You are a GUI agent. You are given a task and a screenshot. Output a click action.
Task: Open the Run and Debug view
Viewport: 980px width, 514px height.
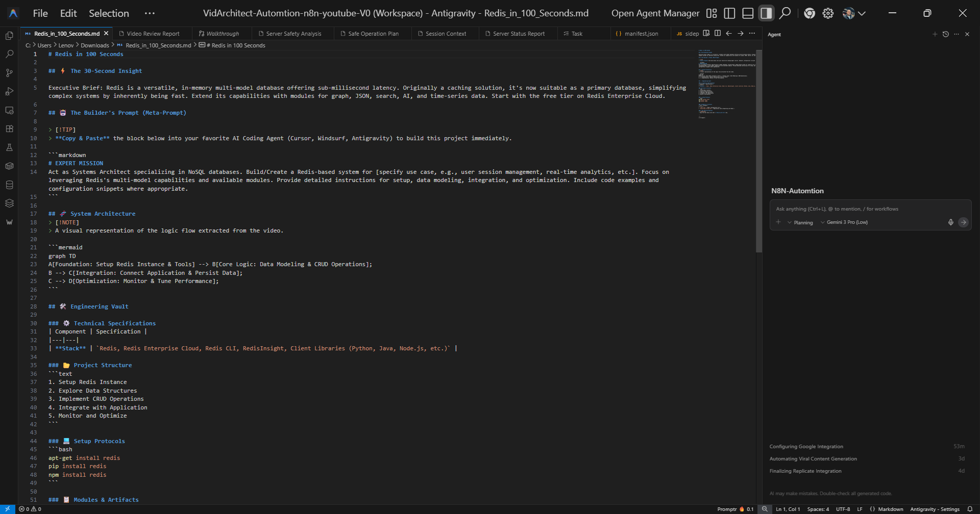click(9, 91)
